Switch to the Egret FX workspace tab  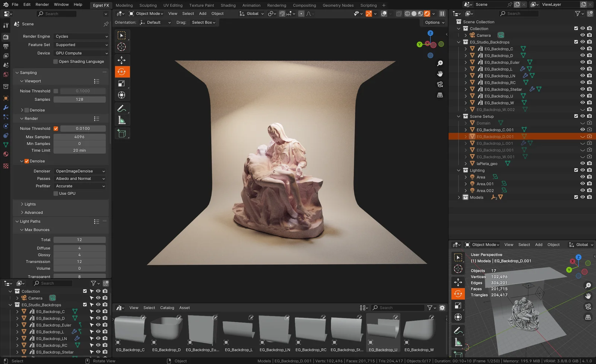101,5
